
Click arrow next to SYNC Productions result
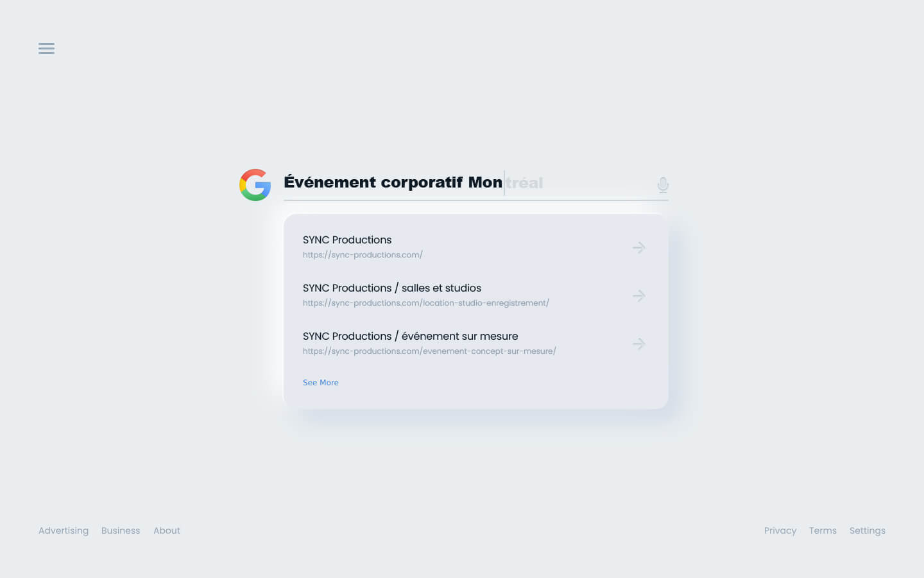638,247
